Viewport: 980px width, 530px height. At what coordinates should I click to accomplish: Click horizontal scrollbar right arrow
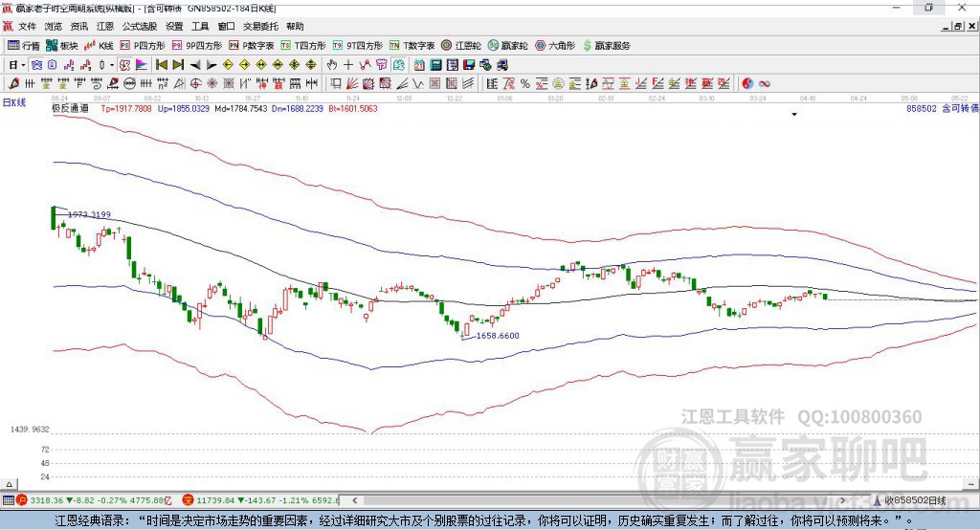tap(842, 500)
